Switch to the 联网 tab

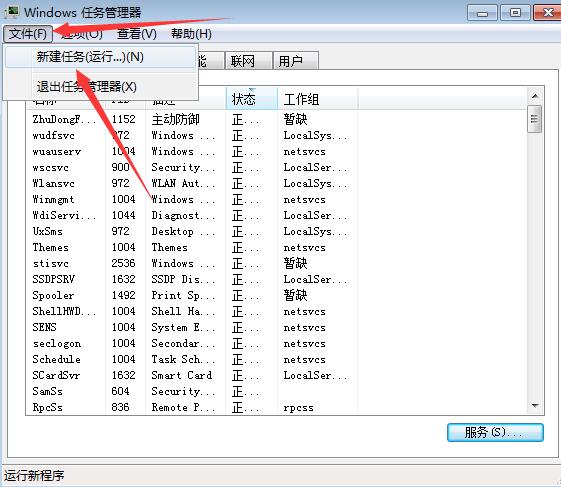click(x=248, y=61)
